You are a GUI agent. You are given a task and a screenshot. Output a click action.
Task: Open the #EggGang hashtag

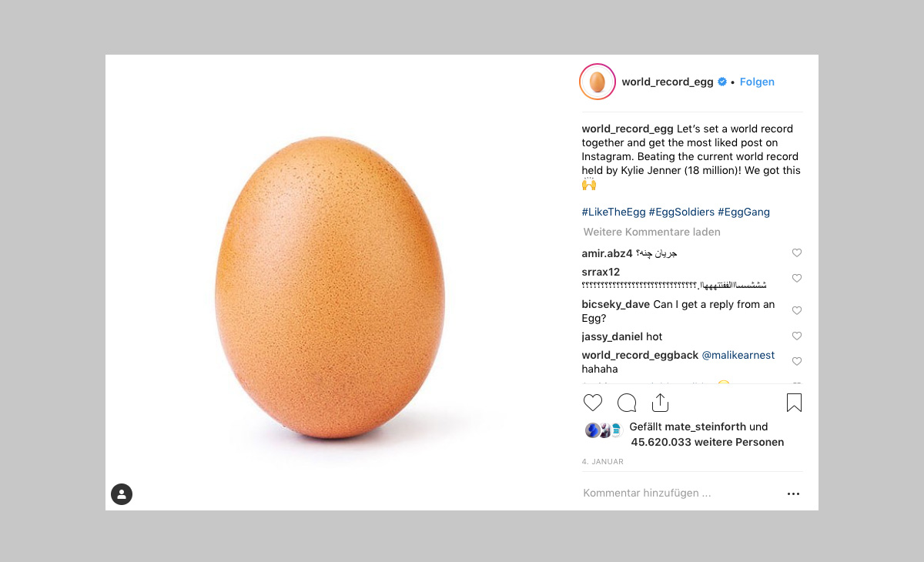coord(743,212)
